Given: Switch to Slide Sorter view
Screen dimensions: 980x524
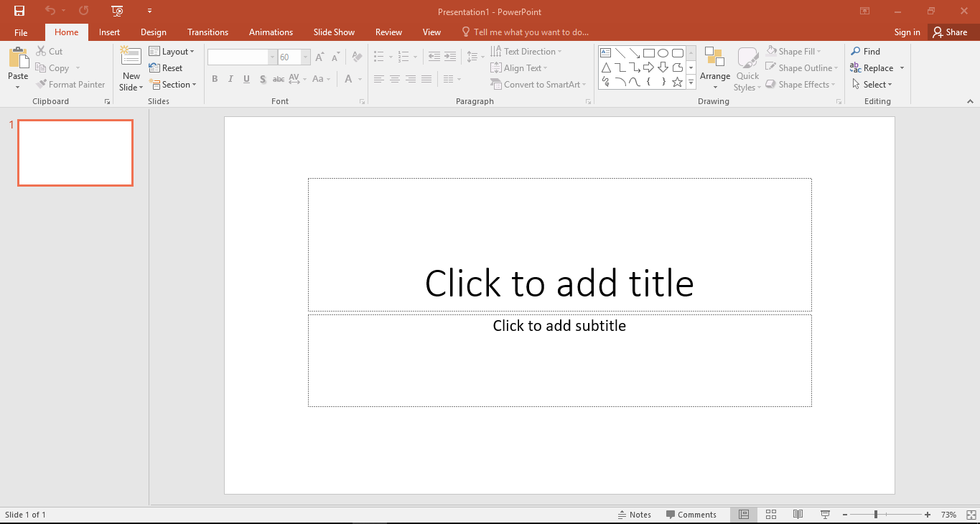Looking at the screenshot, I should coord(770,514).
